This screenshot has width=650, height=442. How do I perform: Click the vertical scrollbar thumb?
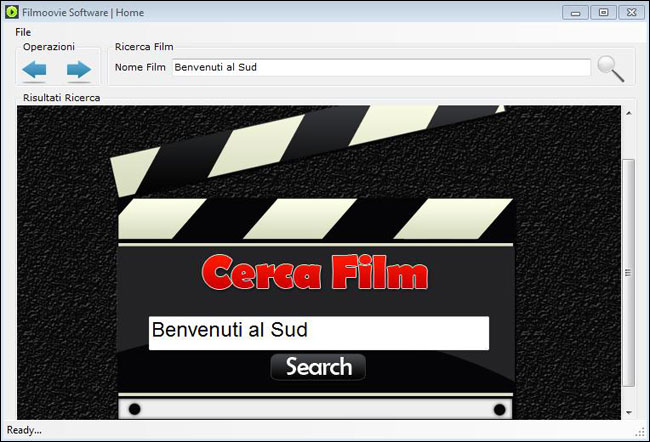pos(629,273)
